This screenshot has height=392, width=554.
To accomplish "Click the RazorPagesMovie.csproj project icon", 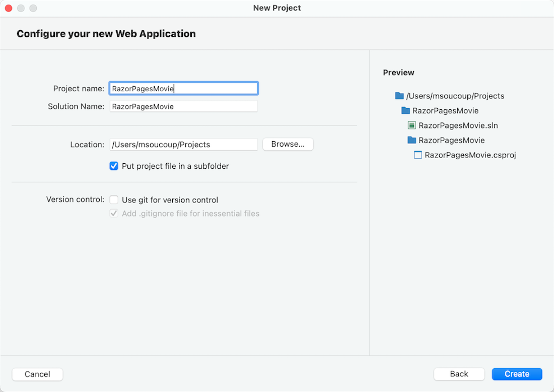I will pos(418,155).
